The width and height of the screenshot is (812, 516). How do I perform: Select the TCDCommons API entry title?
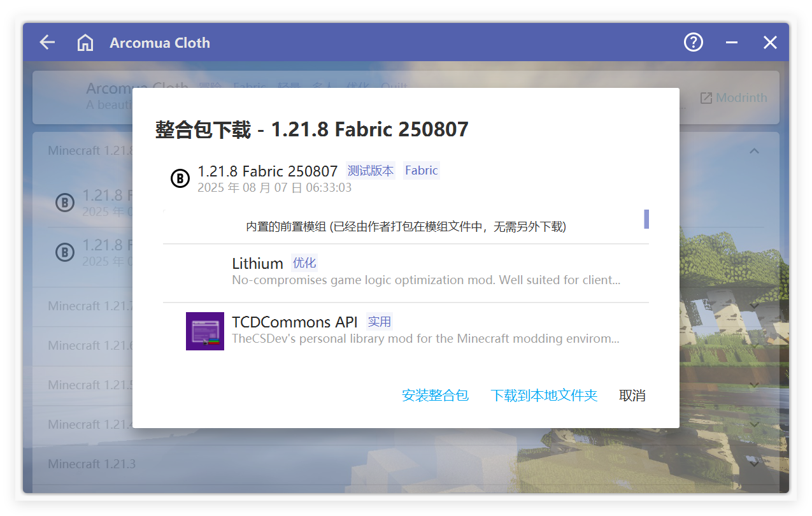click(x=295, y=322)
